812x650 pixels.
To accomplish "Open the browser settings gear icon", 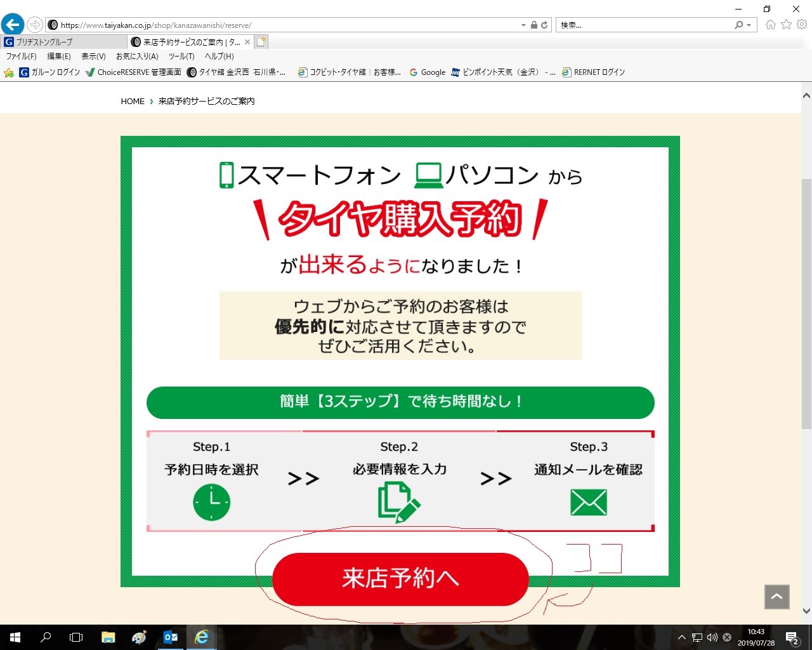I will coord(802,25).
